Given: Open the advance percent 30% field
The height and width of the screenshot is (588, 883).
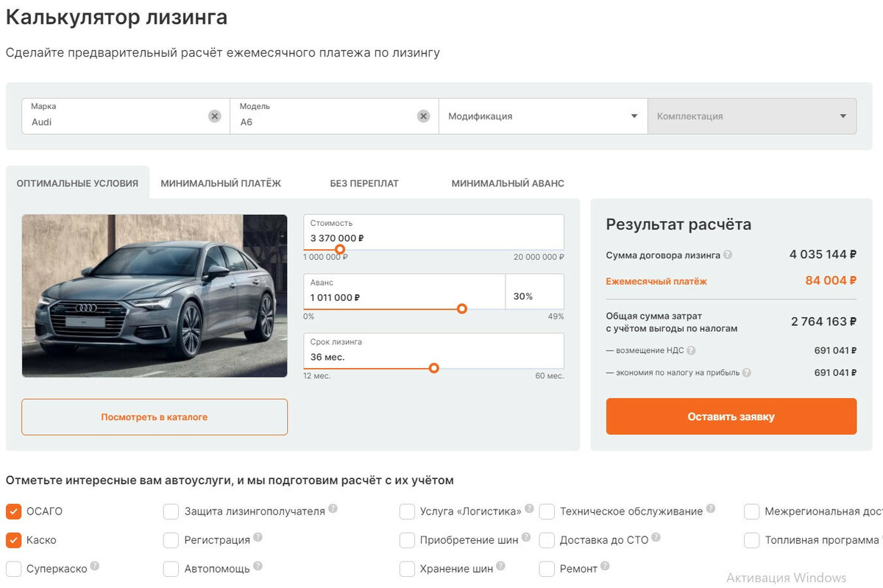Looking at the screenshot, I should [x=534, y=296].
